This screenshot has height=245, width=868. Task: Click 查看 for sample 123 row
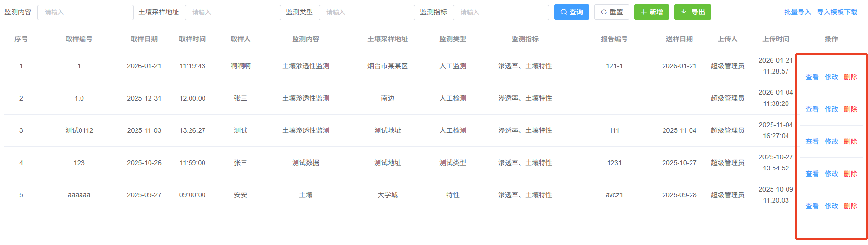pos(812,174)
